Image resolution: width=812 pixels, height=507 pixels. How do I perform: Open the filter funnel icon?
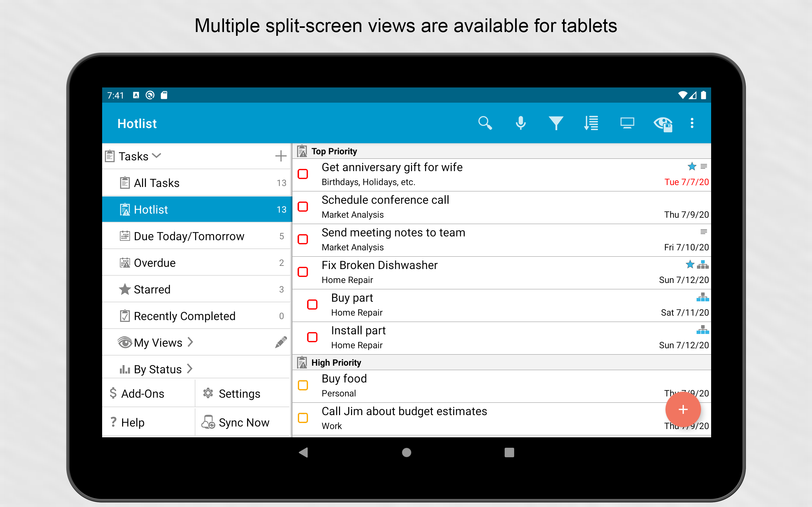[x=556, y=123]
